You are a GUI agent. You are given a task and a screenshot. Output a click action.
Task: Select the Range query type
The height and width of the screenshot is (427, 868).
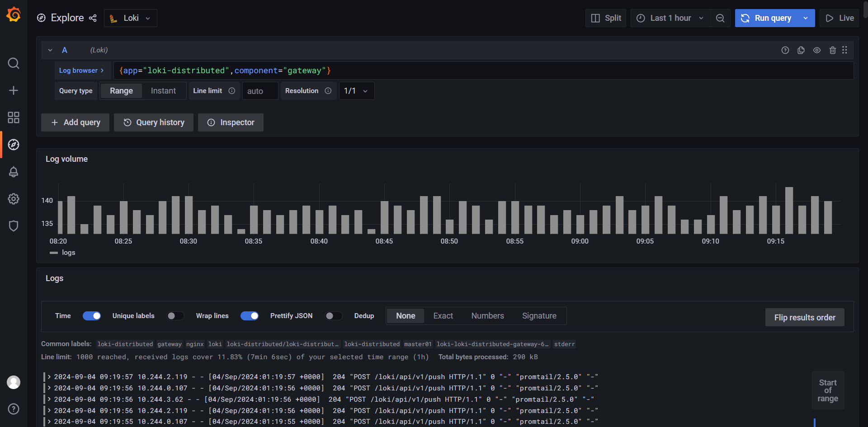121,91
